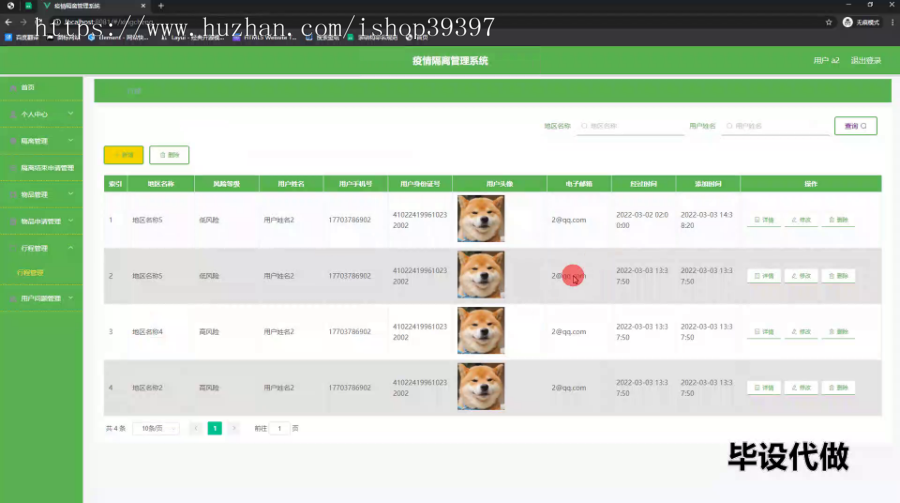
Task: Click 删除 delete for row 3
Action: coord(838,332)
